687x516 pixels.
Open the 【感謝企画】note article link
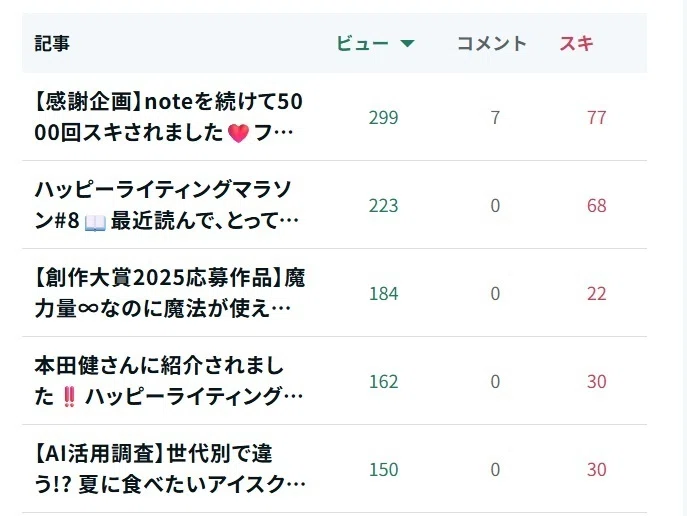click(169, 117)
